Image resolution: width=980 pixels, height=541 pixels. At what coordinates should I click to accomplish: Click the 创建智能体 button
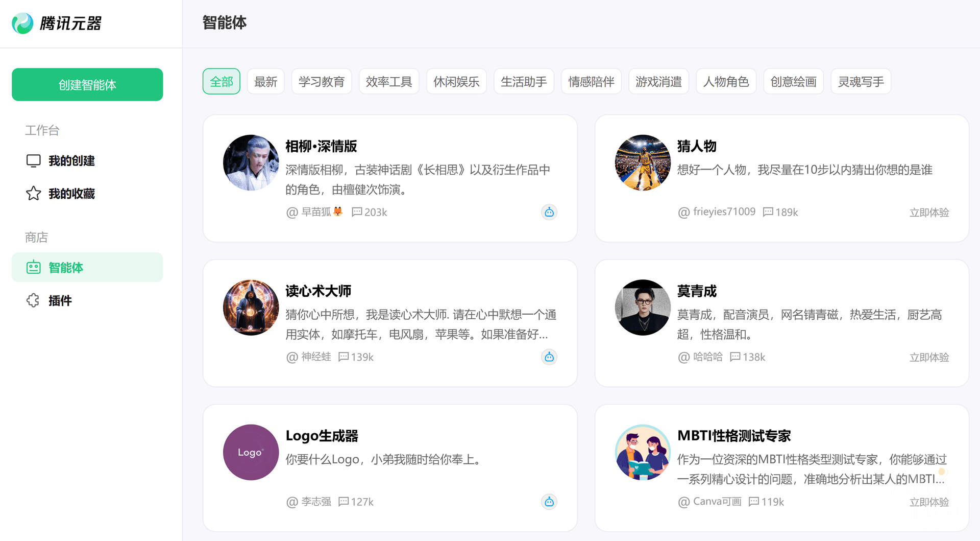87,85
